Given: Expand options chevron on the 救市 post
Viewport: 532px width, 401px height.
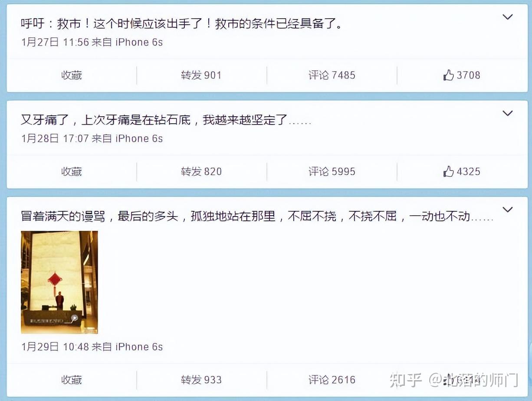Looking at the screenshot, I should coord(507,17).
